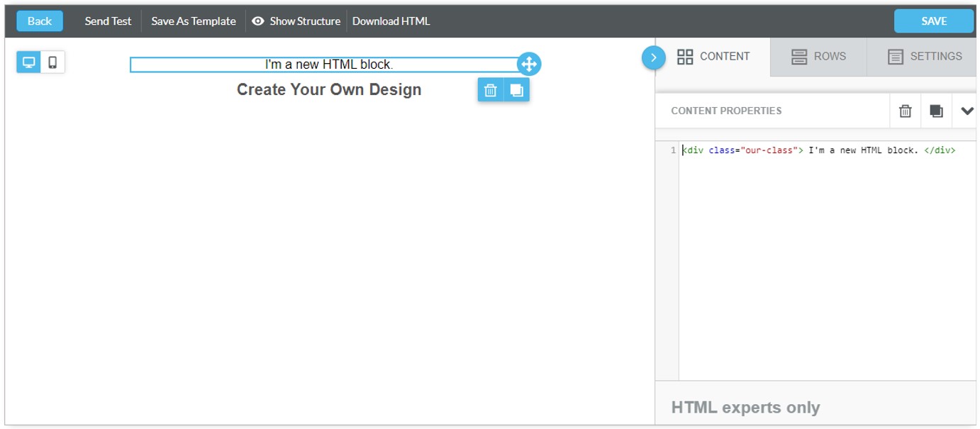Collapse the sidebar with the round arrow button
The width and height of the screenshot is (980, 429).
[654, 57]
